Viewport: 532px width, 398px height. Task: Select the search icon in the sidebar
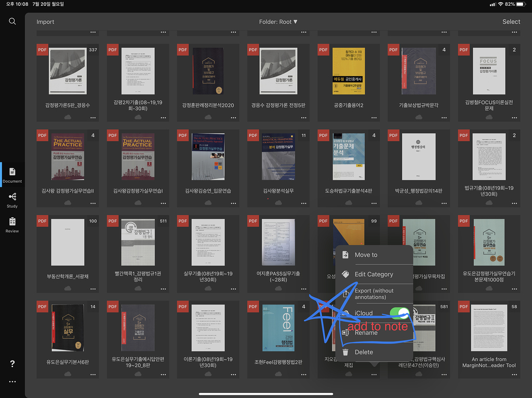12,21
